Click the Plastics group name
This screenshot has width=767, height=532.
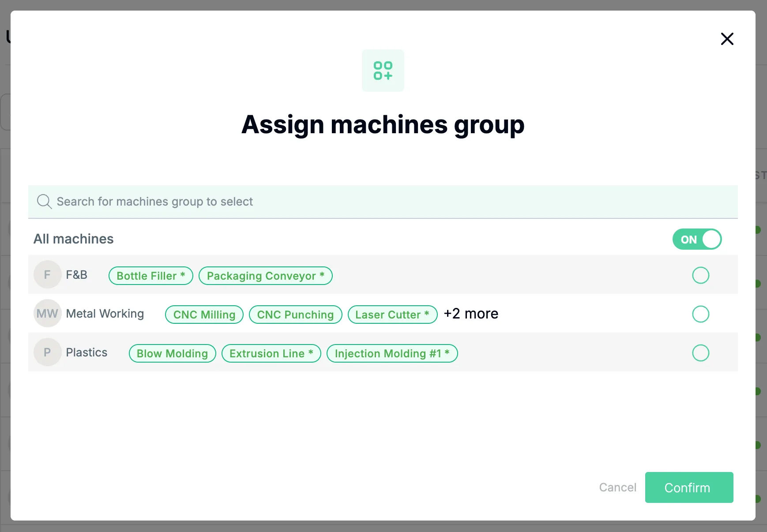(86, 352)
